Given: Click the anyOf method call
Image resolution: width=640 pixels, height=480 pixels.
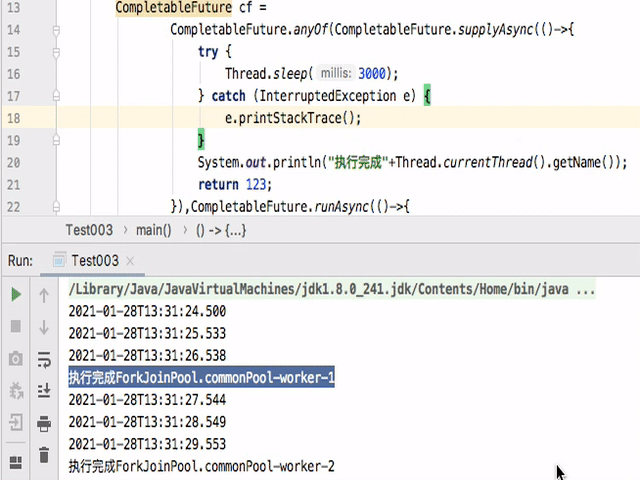Looking at the screenshot, I should (x=310, y=30).
